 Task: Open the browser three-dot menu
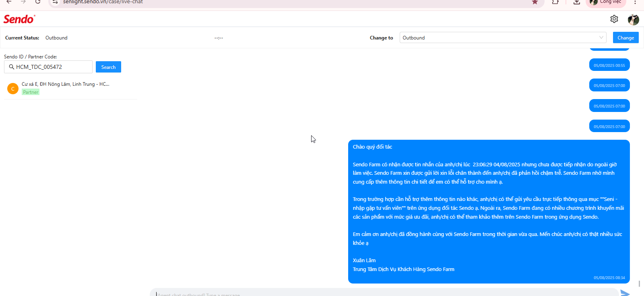(635, 2)
